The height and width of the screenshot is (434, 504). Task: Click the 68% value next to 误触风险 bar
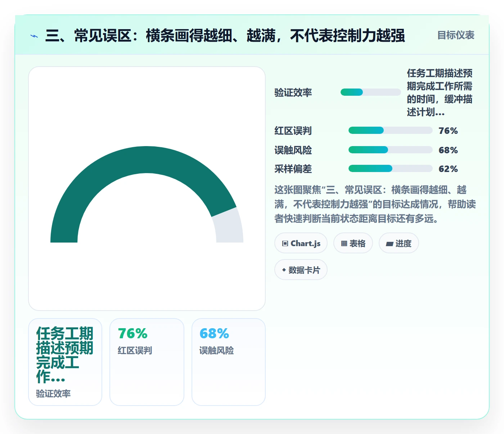pos(448,150)
